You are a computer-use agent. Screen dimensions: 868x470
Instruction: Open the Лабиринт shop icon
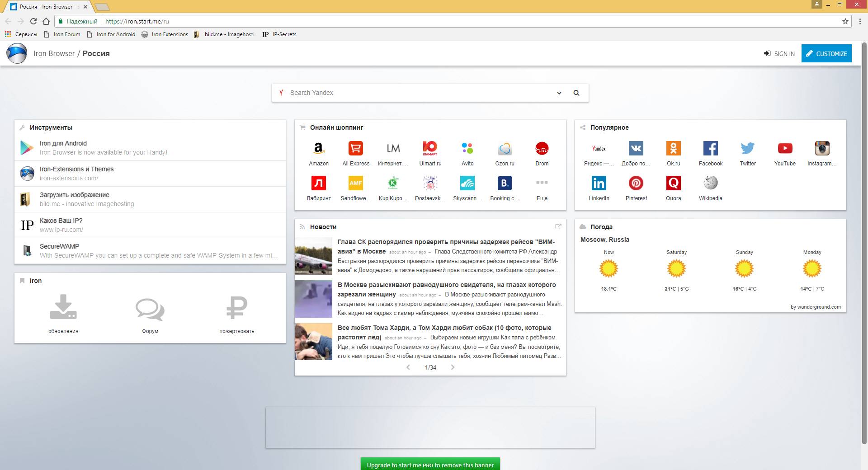[x=319, y=183]
